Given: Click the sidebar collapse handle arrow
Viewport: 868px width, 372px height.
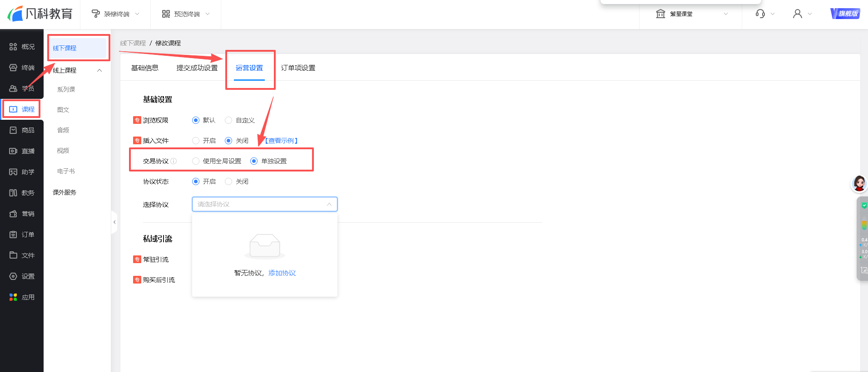Looking at the screenshot, I should [x=114, y=222].
